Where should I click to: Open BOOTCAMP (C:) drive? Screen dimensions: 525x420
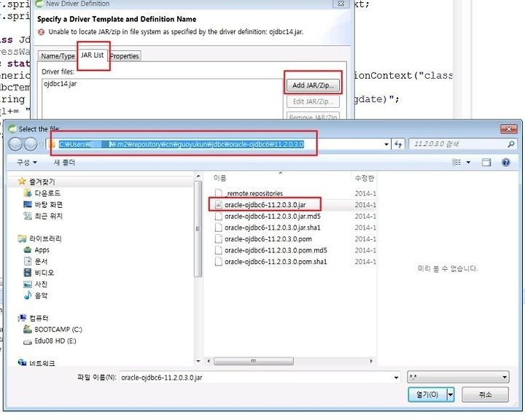tap(52, 330)
